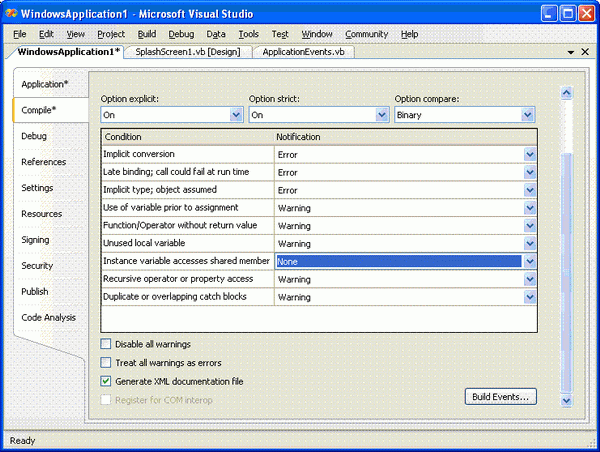Expand Late binding notification dropdown
Image resolution: width=600 pixels, height=452 pixels.
(530, 173)
